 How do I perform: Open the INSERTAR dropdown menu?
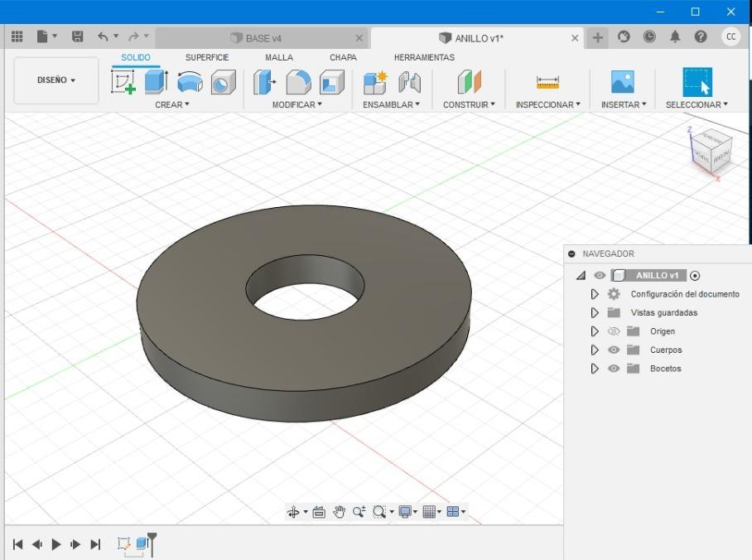624,104
